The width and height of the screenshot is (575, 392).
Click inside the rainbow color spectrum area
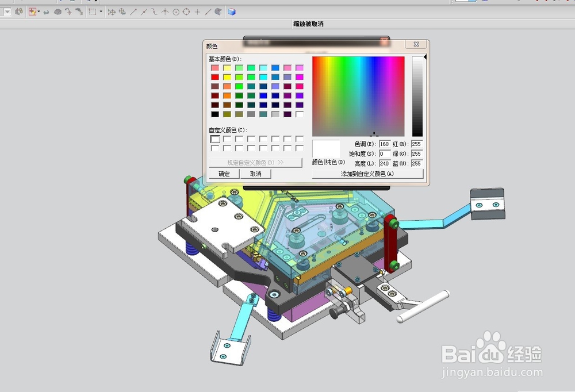pyautogui.click(x=358, y=97)
